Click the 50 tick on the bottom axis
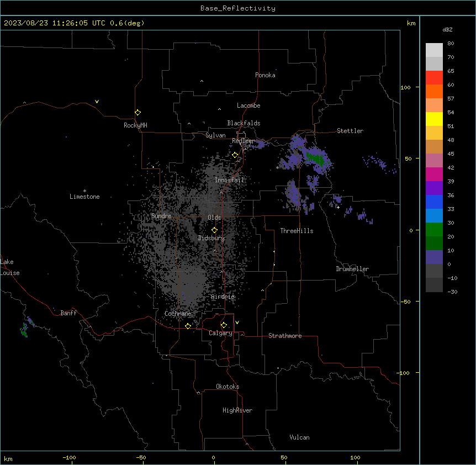Image resolution: width=476 pixels, height=465 pixels. pyautogui.click(x=284, y=458)
